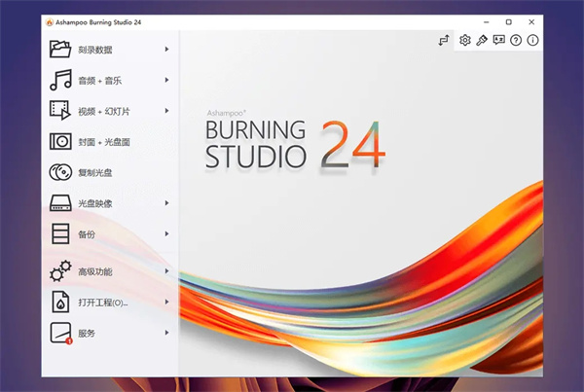Click the flame document icon for 打开工程
The height and width of the screenshot is (392, 584).
pos(60,302)
